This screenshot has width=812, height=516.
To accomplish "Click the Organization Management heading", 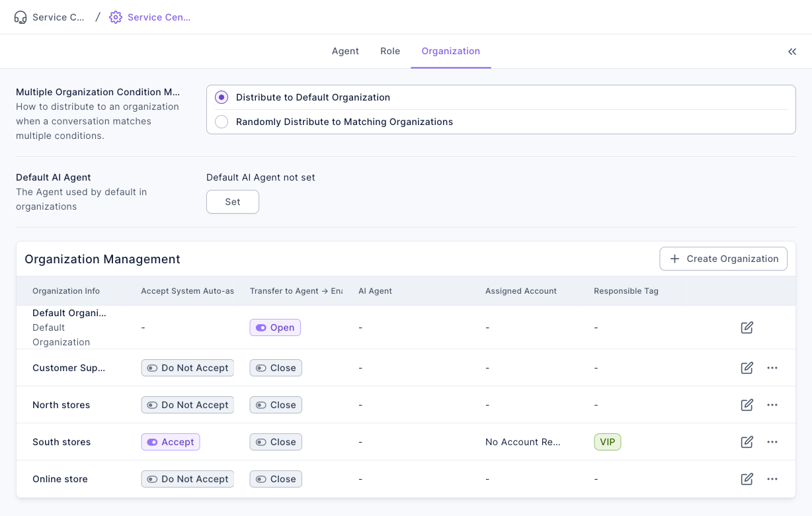I will point(102,259).
